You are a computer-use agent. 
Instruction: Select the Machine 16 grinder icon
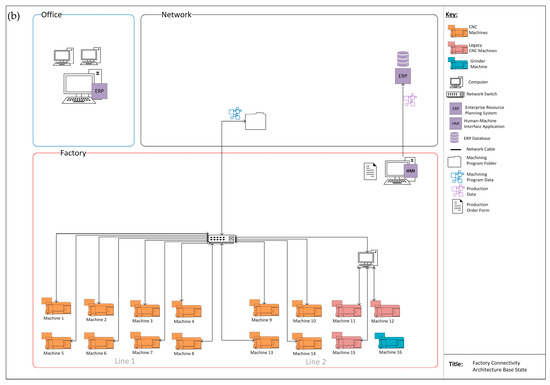point(389,341)
